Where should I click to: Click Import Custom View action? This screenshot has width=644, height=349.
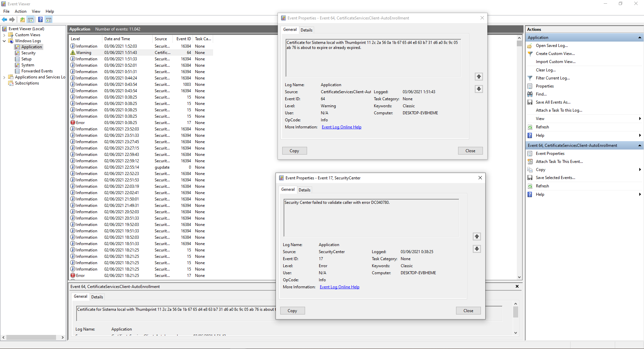pyautogui.click(x=555, y=62)
